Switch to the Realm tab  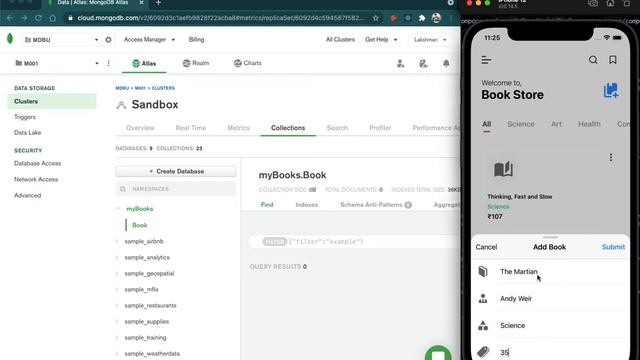[x=196, y=63]
